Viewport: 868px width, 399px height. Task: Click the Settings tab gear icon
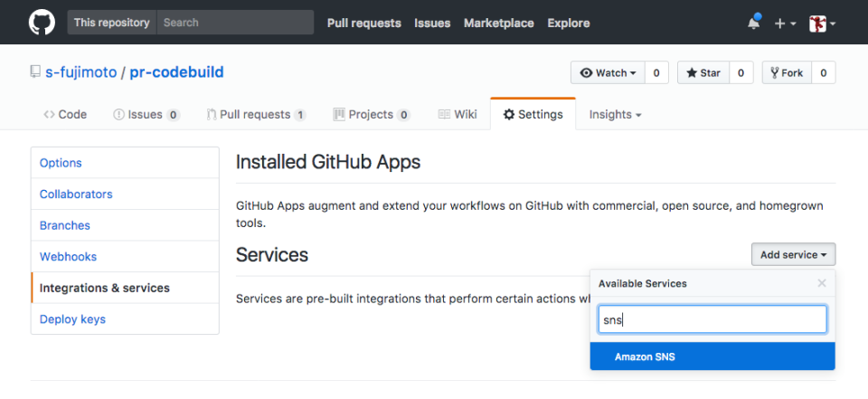(x=508, y=114)
